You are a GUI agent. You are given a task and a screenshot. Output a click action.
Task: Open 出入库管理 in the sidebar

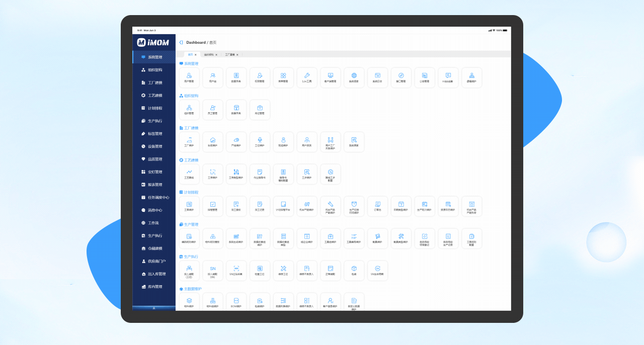154,274
